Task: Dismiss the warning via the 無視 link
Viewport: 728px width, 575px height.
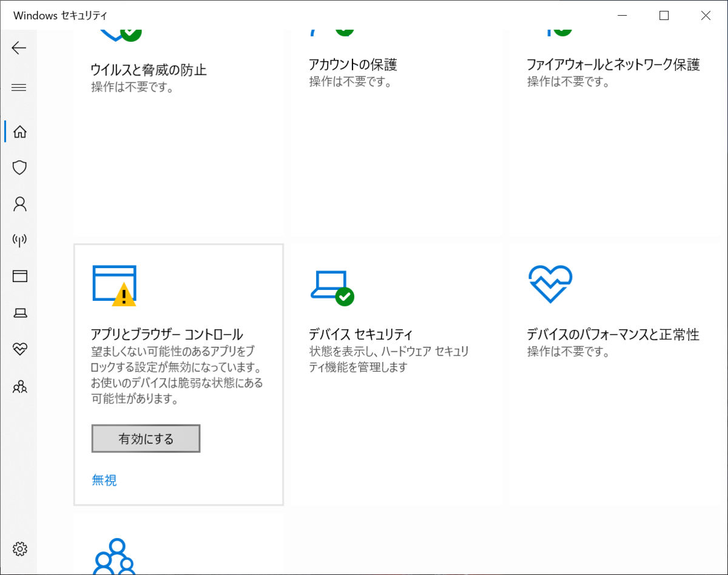Action: tap(104, 480)
